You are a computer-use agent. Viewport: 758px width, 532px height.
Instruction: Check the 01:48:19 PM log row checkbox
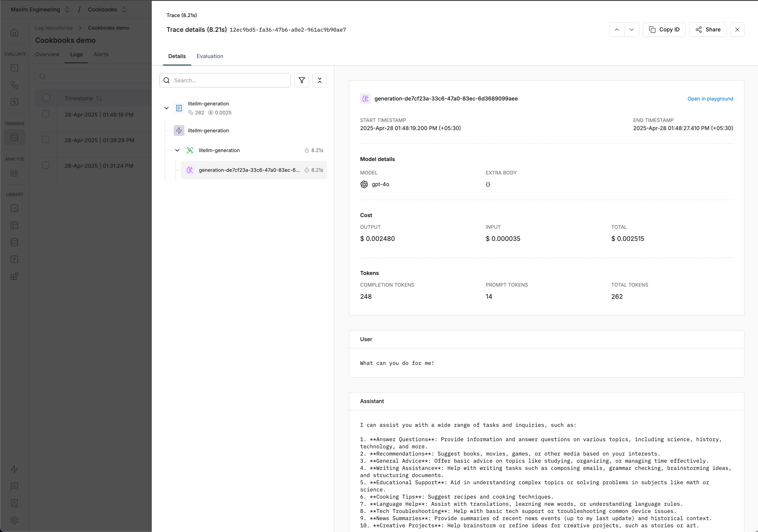pyautogui.click(x=46, y=114)
